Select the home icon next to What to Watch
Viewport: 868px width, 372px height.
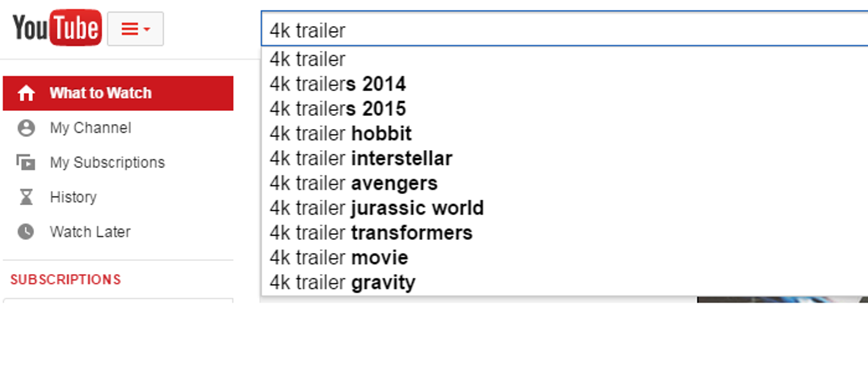point(26,92)
